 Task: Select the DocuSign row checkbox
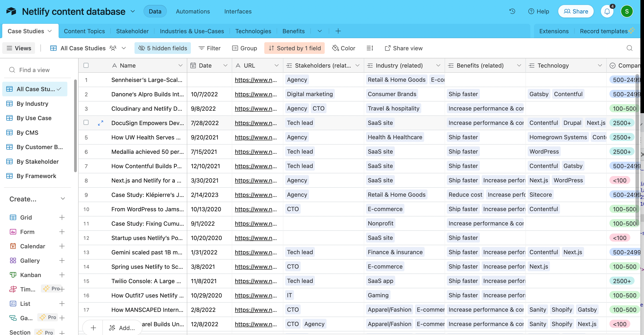[86, 123]
